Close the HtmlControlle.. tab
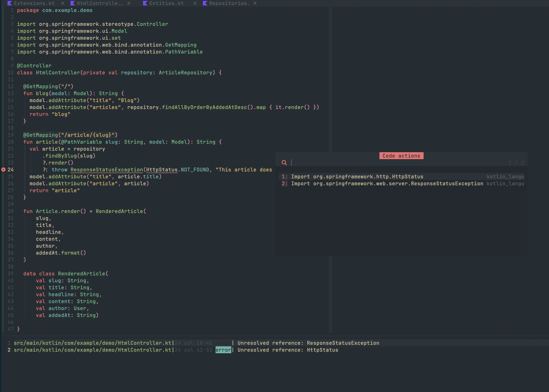The height and width of the screenshot is (392, 549). pos(129,3)
